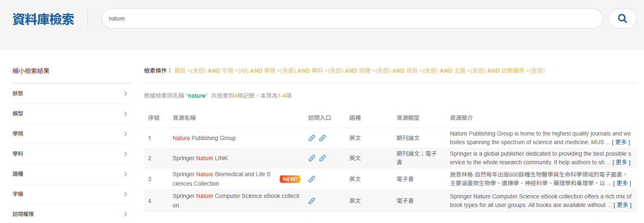The width and height of the screenshot is (644, 223).
Task: Click the 資源簡介 column header
Action: pos(461,118)
